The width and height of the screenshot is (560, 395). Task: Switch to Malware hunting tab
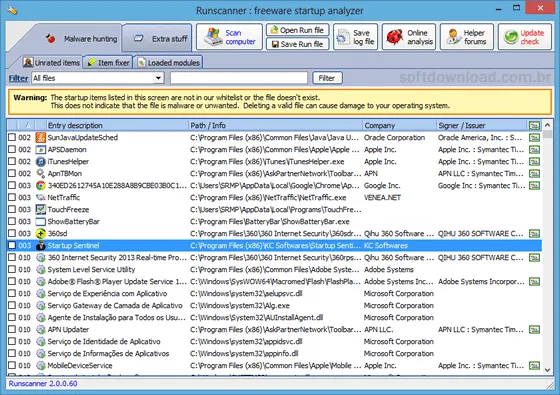(x=82, y=38)
